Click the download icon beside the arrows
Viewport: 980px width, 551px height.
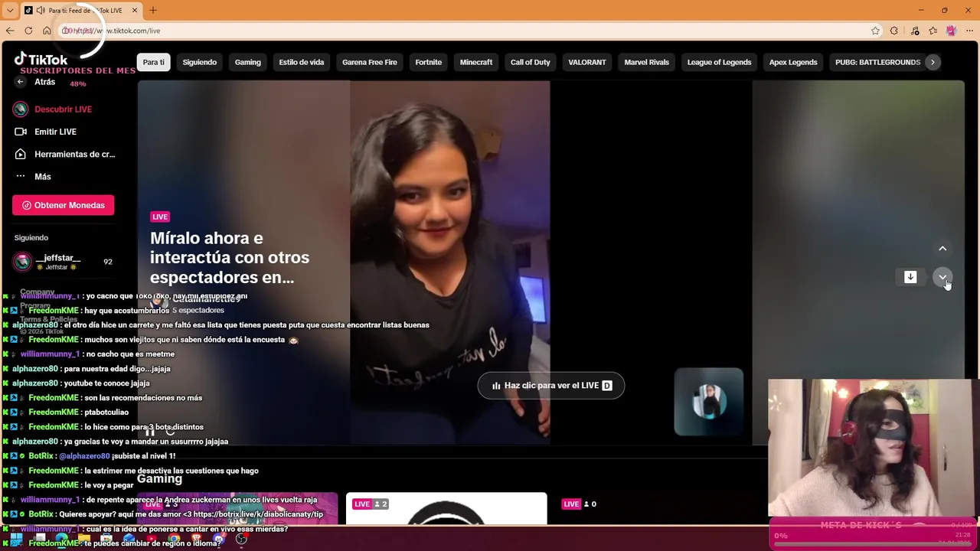pyautogui.click(x=910, y=277)
